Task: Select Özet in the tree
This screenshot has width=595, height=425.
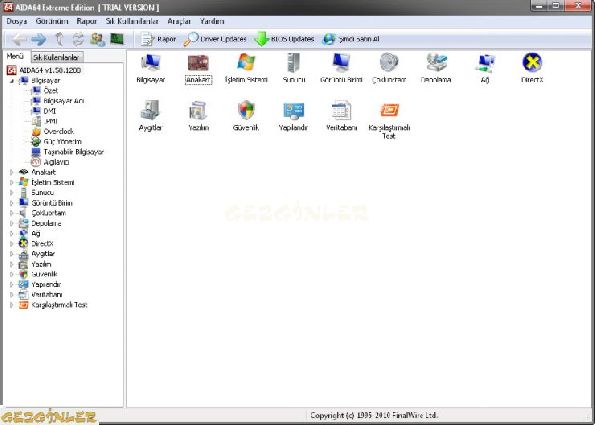Action: click(x=45, y=91)
